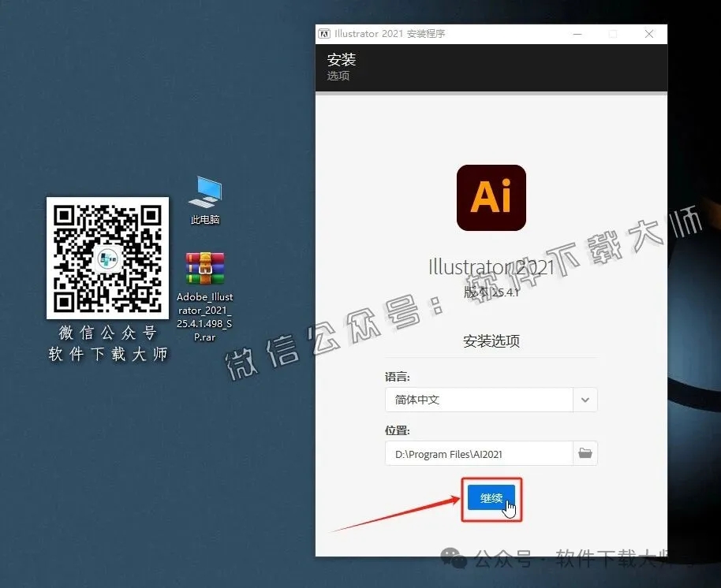Select the 选项 subtitle under 安装
The image size is (721, 588).
point(337,76)
